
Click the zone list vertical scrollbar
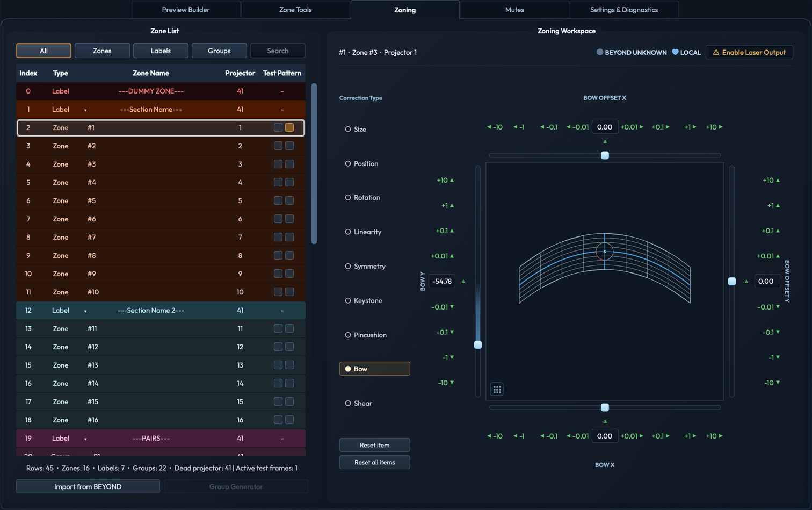314,163
